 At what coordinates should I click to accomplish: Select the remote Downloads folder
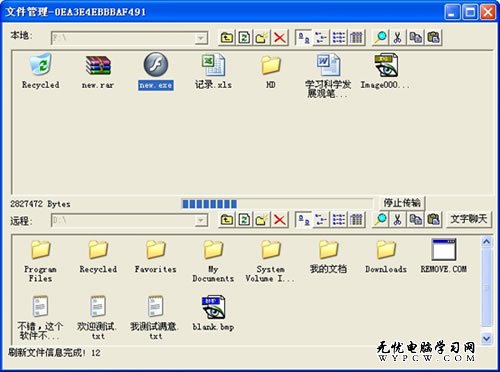pos(386,257)
